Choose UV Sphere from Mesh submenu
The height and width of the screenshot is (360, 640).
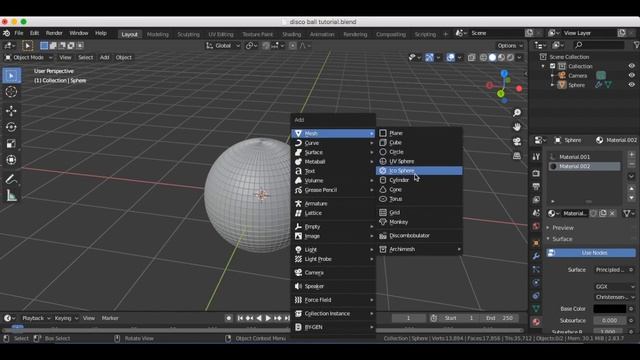pos(419,161)
